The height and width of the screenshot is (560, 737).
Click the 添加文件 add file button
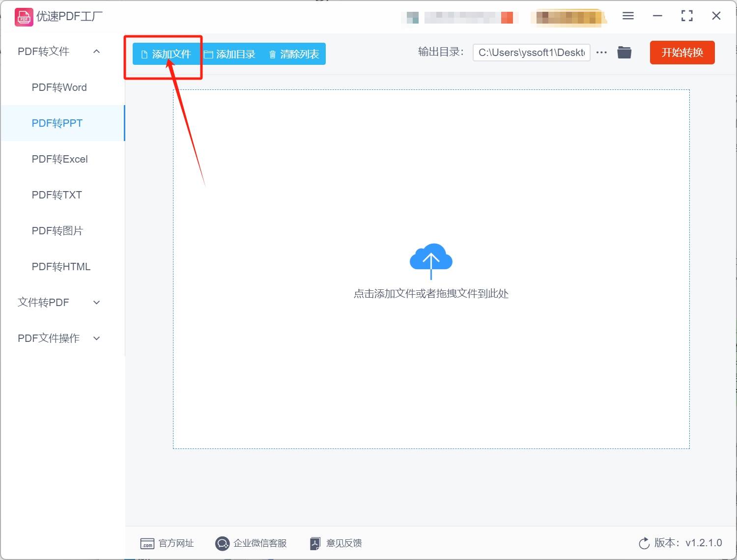point(166,54)
